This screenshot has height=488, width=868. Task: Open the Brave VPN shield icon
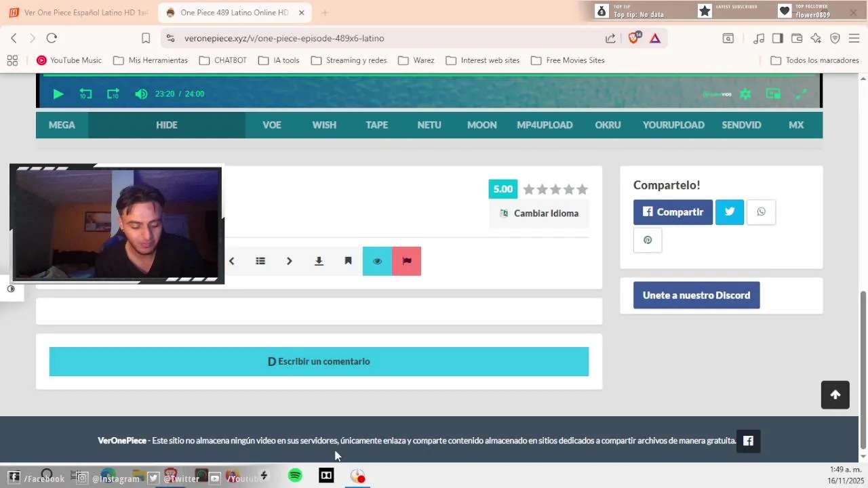835,38
